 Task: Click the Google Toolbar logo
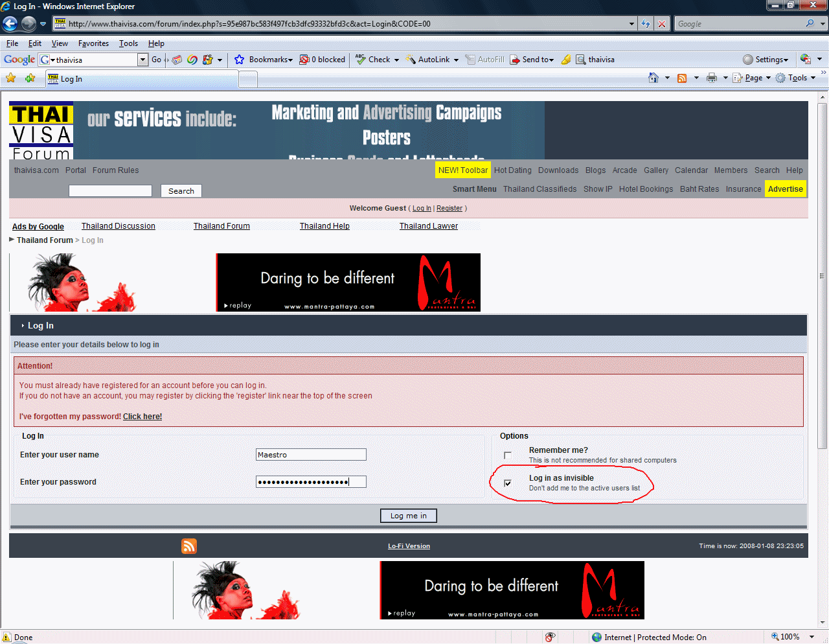(19, 60)
